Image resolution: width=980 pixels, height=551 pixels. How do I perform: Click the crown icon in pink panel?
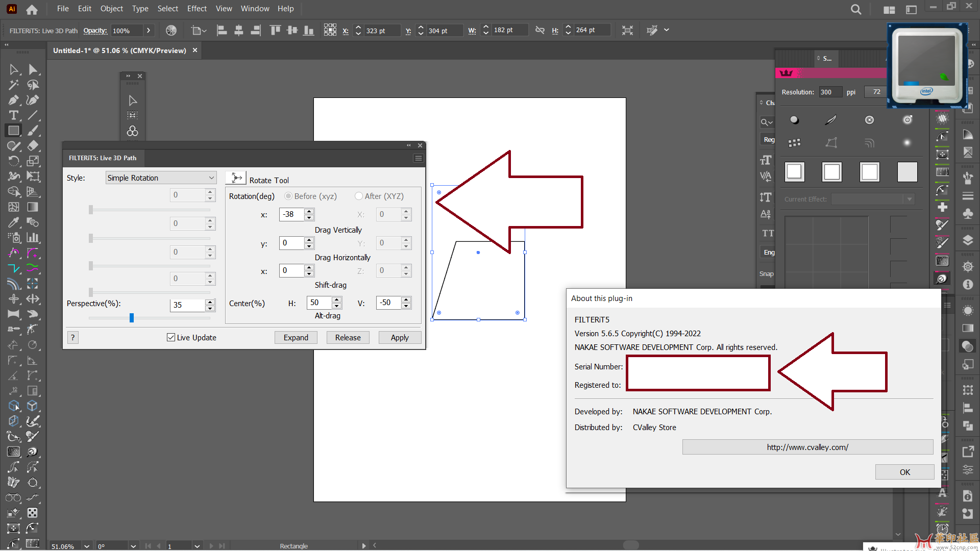(786, 73)
